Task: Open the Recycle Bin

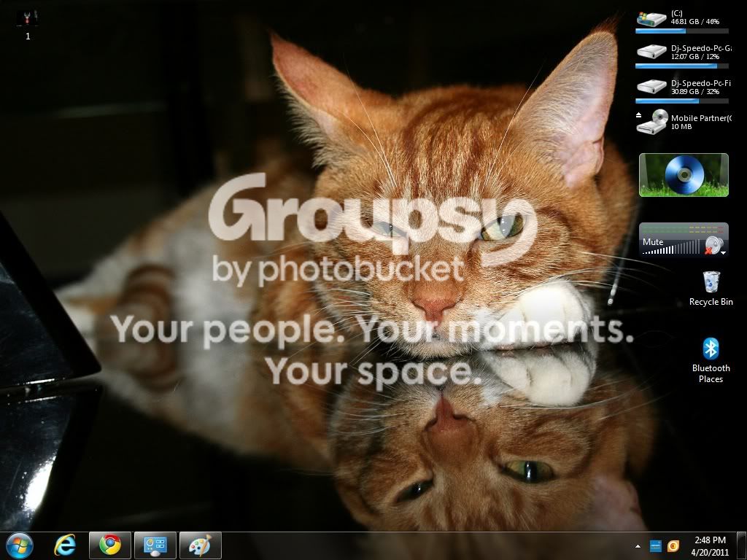Action: (x=711, y=289)
